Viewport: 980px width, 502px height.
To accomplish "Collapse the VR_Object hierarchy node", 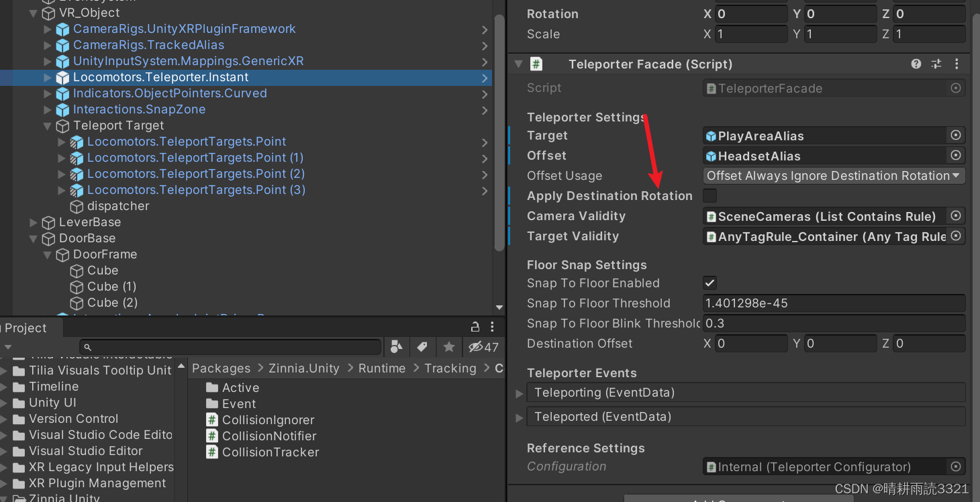I will point(34,13).
